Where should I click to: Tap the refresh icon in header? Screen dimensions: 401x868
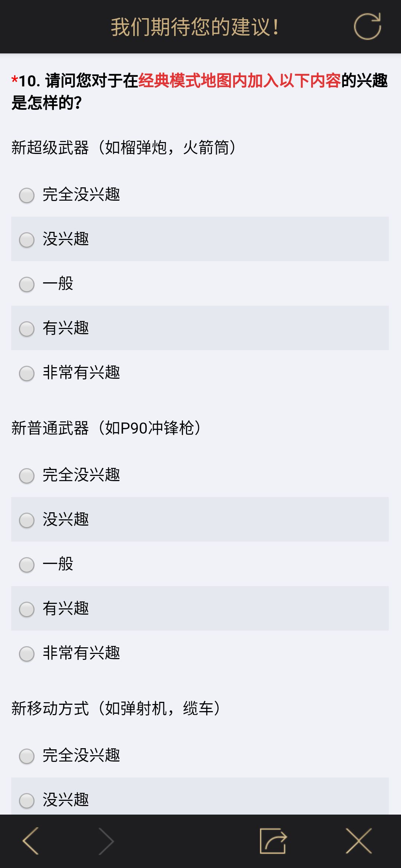(x=367, y=26)
